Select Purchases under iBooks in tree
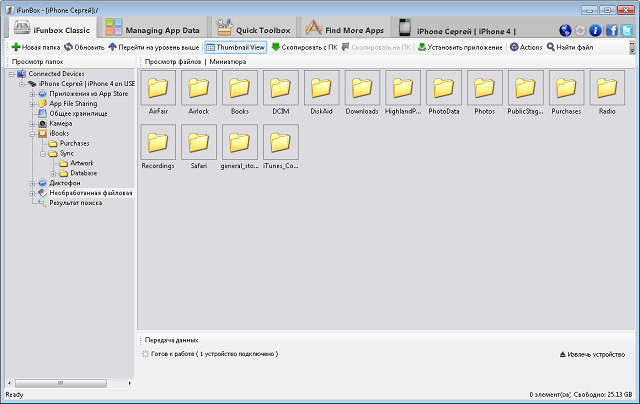The image size is (640, 404). [x=74, y=143]
